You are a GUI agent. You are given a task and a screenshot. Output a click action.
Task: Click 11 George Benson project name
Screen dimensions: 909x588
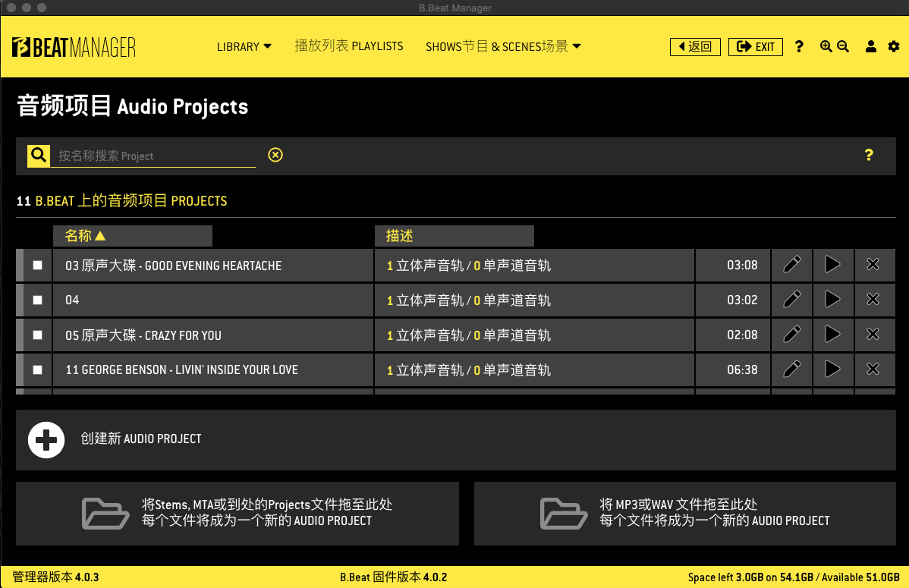coord(181,370)
